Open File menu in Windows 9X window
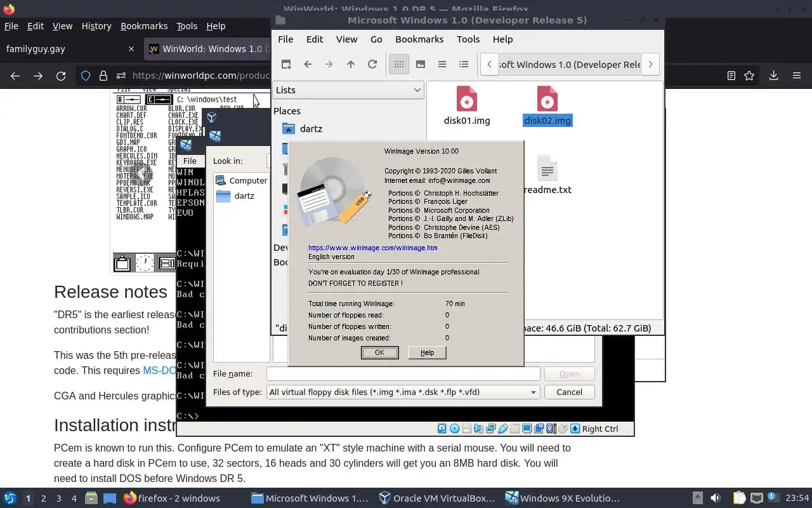812x508 pixels. click(190, 161)
